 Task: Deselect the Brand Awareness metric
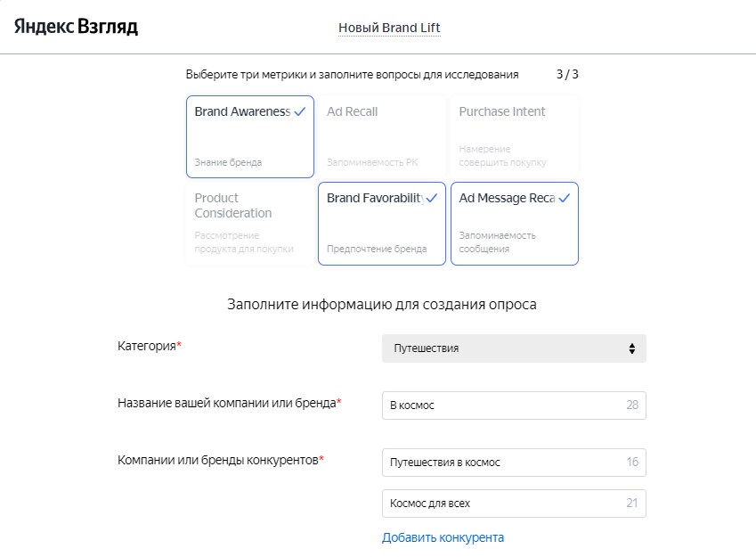tap(249, 136)
